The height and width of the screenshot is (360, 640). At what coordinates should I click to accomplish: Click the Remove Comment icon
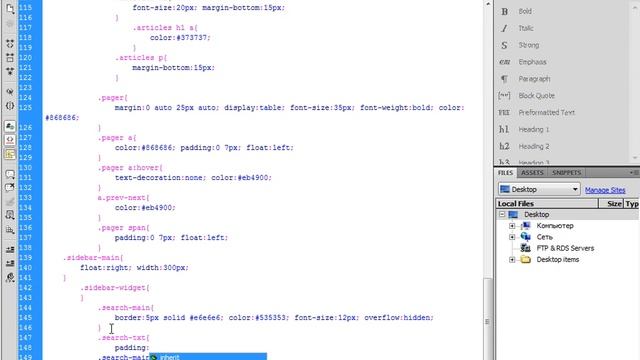click(x=10, y=188)
